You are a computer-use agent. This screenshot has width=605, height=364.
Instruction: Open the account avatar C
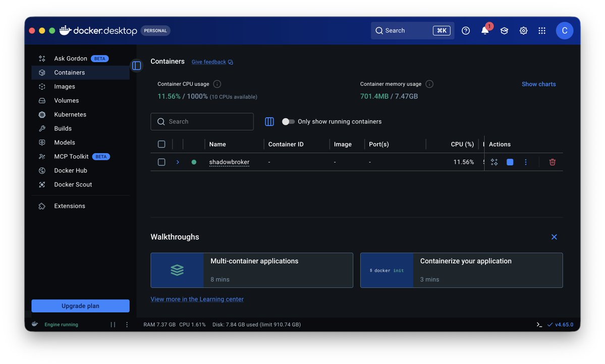point(565,30)
